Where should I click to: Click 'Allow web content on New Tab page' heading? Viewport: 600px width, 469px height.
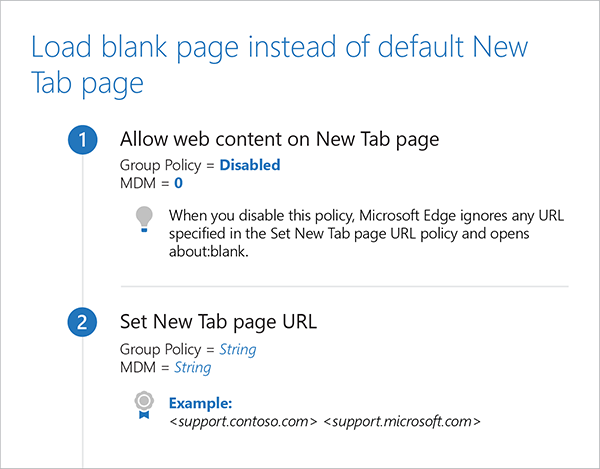(x=279, y=139)
